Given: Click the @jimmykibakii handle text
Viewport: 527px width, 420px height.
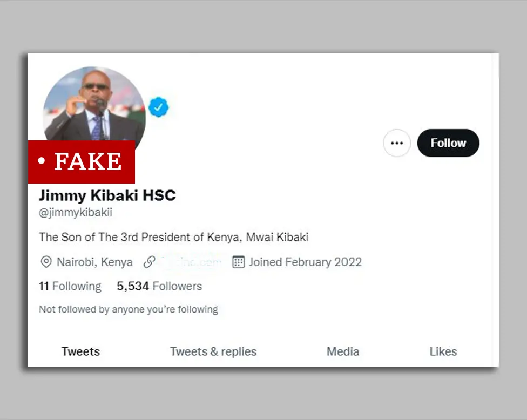Looking at the screenshot, I should pyautogui.click(x=76, y=212).
